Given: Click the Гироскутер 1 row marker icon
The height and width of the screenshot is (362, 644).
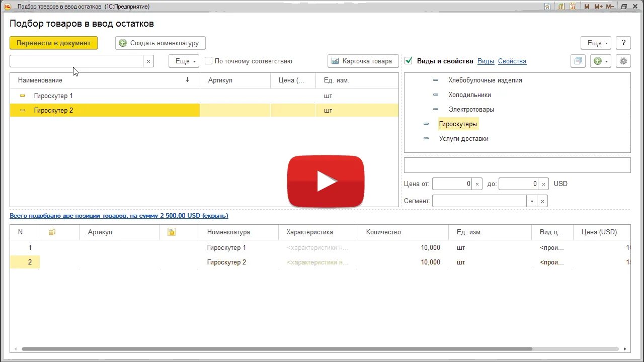Looking at the screenshot, I should [22, 96].
